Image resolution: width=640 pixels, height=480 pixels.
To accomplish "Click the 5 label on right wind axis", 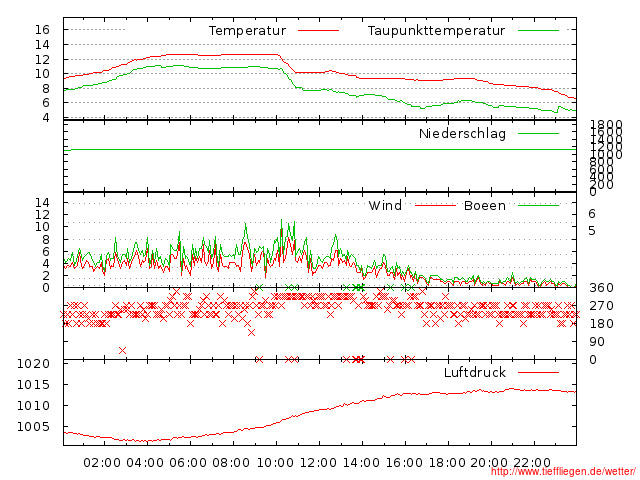I will coord(592,231).
